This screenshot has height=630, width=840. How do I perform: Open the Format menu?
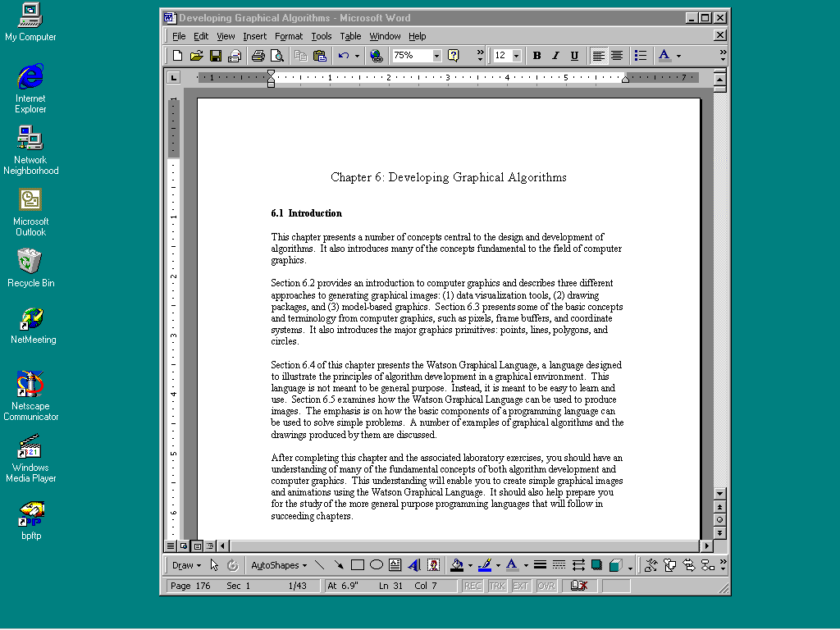coord(289,36)
